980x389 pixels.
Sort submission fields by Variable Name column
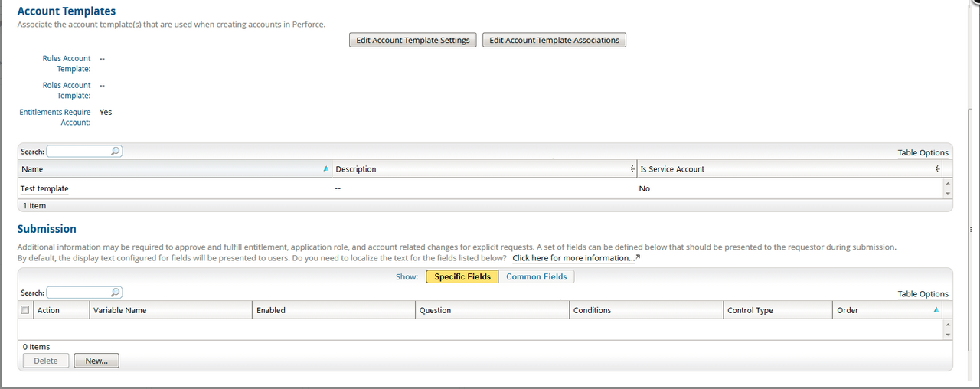click(119, 310)
